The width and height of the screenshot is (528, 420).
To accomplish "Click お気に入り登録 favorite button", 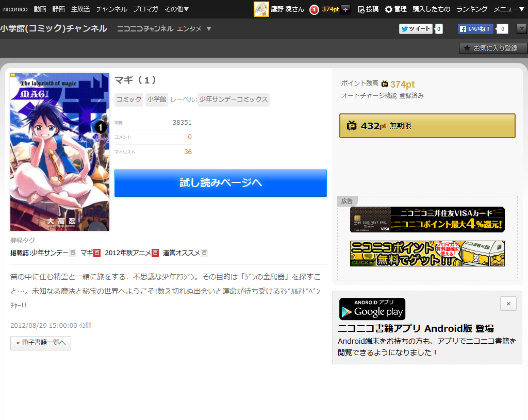I will (493, 48).
